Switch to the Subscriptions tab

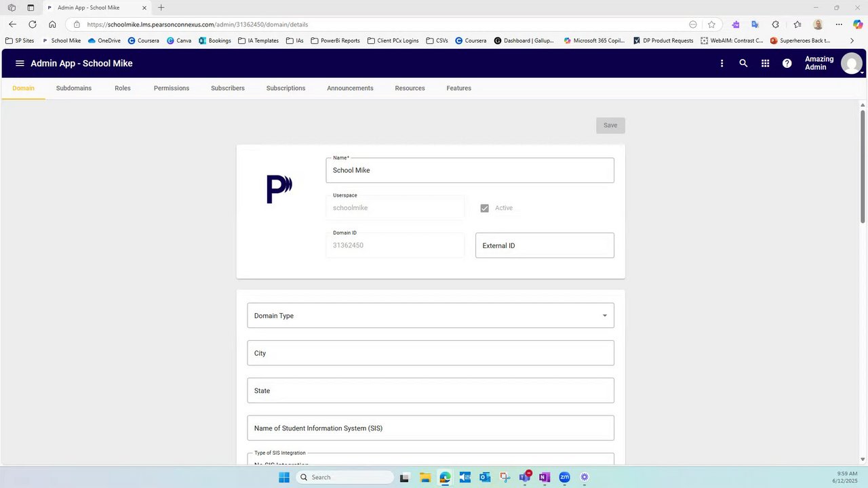tap(285, 88)
